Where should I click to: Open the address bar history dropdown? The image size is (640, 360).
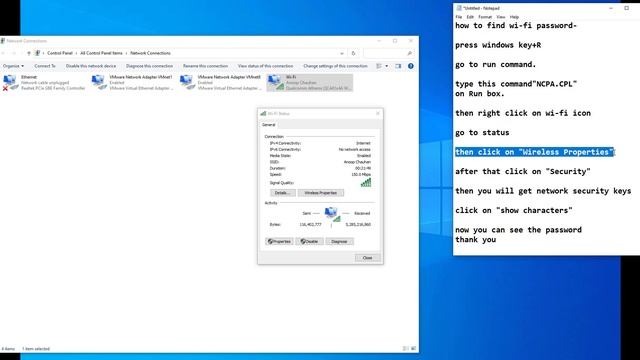[x=342, y=53]
